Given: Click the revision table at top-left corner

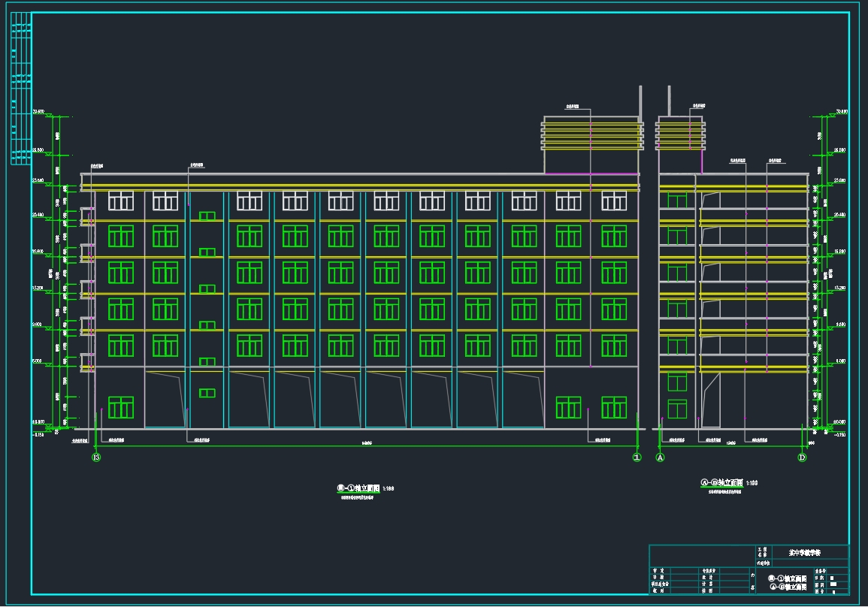Looking at the screenshot, I should point(21,90).
